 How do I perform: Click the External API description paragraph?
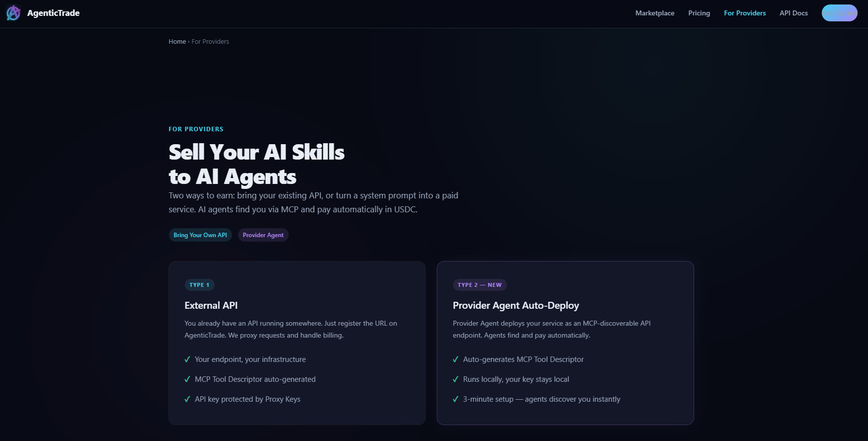tap(291, 329)
